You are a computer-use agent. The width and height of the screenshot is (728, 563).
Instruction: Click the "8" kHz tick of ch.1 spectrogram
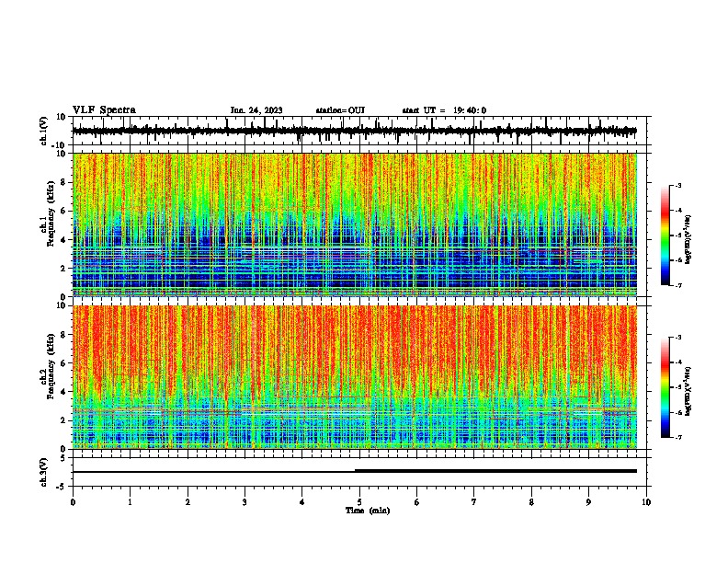pos(64,182)
